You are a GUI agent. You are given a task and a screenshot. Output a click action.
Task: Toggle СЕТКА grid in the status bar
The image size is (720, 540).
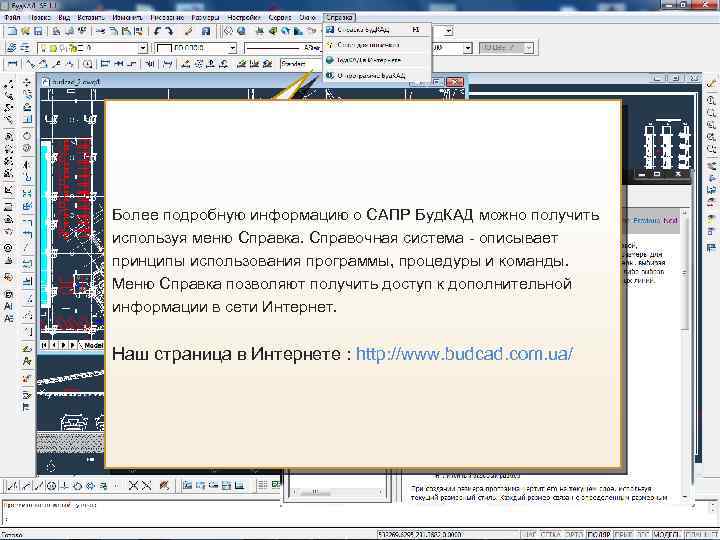click(551, 534)
